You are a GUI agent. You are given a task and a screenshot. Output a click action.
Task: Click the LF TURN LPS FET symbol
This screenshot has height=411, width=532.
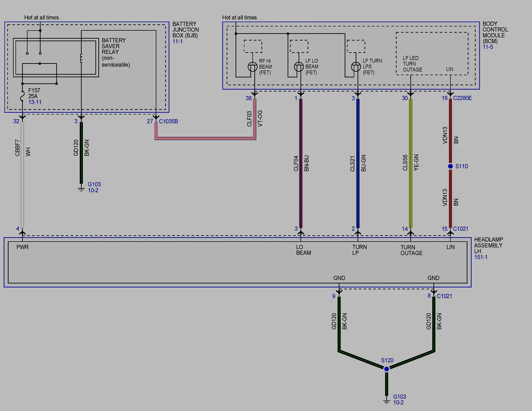pyautogui.click(x=356, y=67)
